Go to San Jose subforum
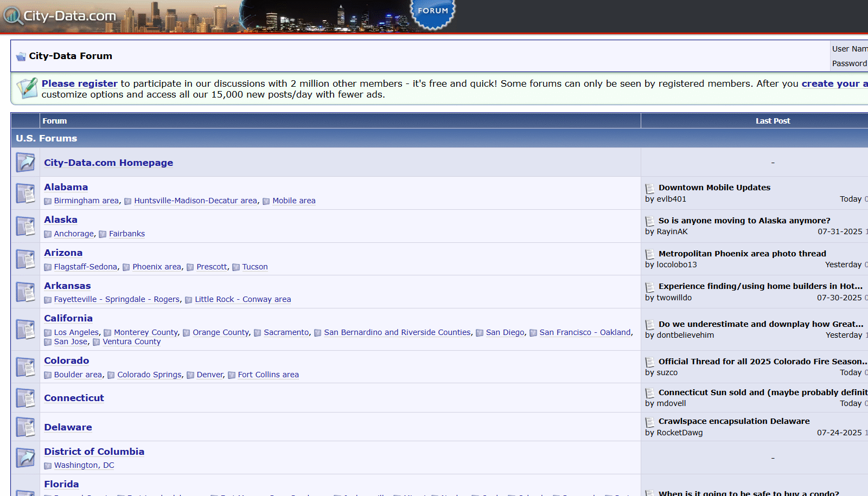Image resolution: width=868 pixels, height=496 pixels. coord(71,342)
